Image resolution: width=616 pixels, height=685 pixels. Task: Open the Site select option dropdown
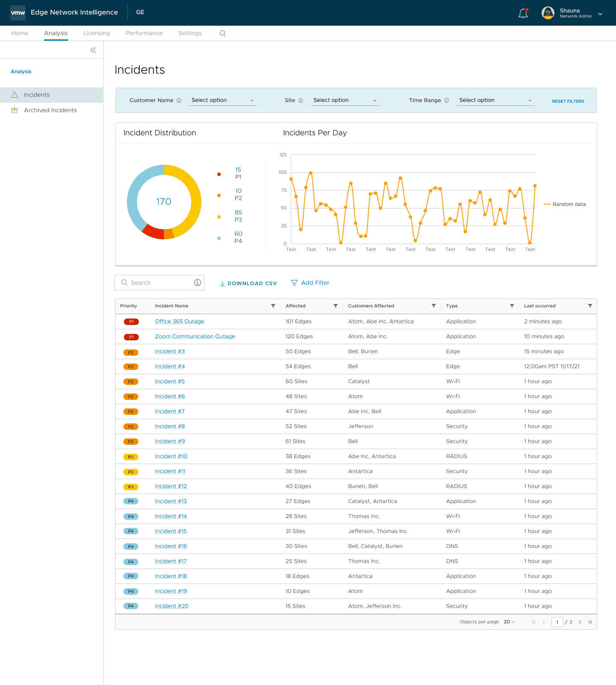pyautogui.click(x=345, y=100)
